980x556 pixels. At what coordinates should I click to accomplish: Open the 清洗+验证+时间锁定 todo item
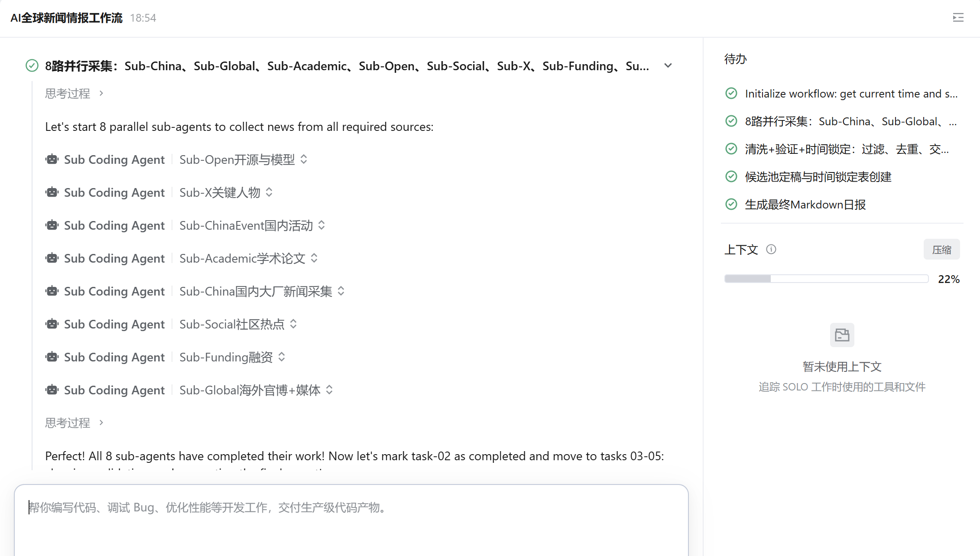click(847, 149)
